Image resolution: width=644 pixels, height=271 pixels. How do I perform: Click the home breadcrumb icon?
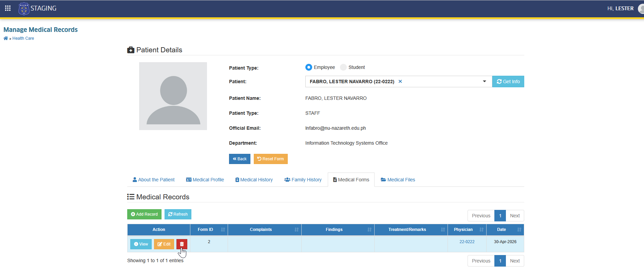[6, 38]
